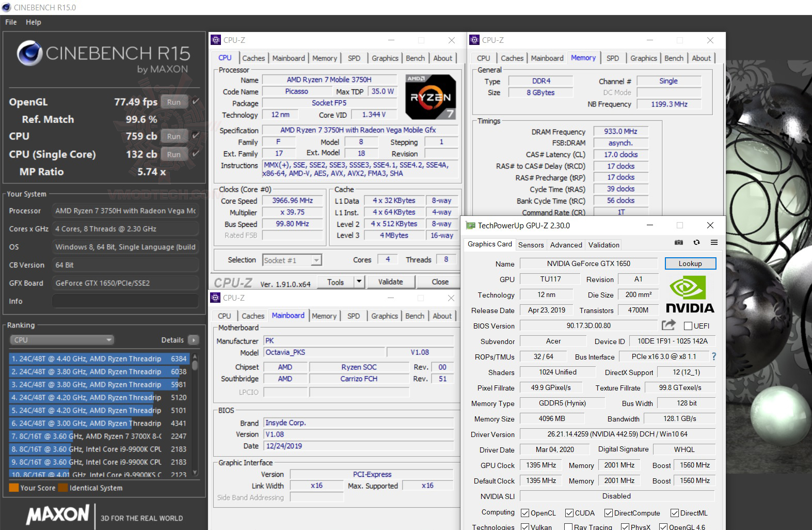
Task: Toggle the DirectML checkbox
Action: click(675, 513)
